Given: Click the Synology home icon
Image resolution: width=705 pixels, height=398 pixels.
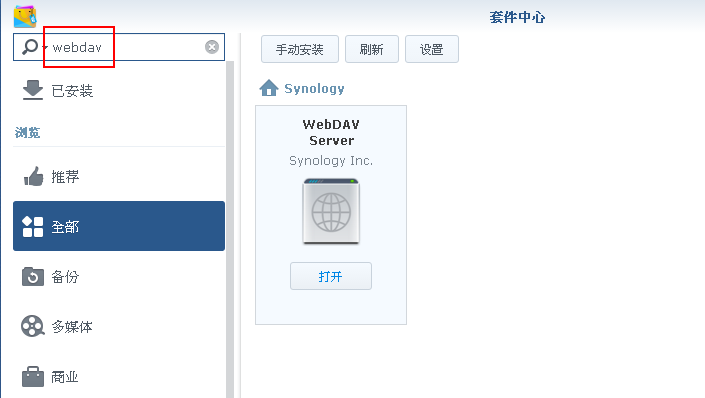Looking at the screenshot, I should click(x=269, y=88).
